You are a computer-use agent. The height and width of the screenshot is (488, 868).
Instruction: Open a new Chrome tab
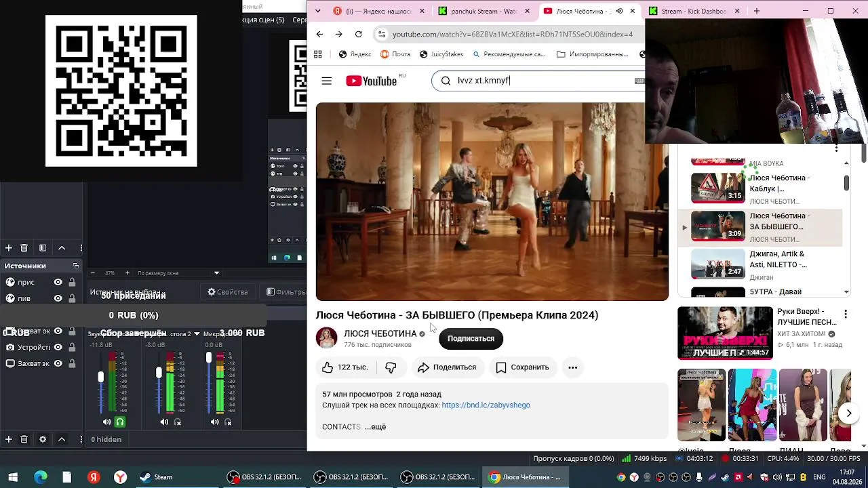(757, 11)
